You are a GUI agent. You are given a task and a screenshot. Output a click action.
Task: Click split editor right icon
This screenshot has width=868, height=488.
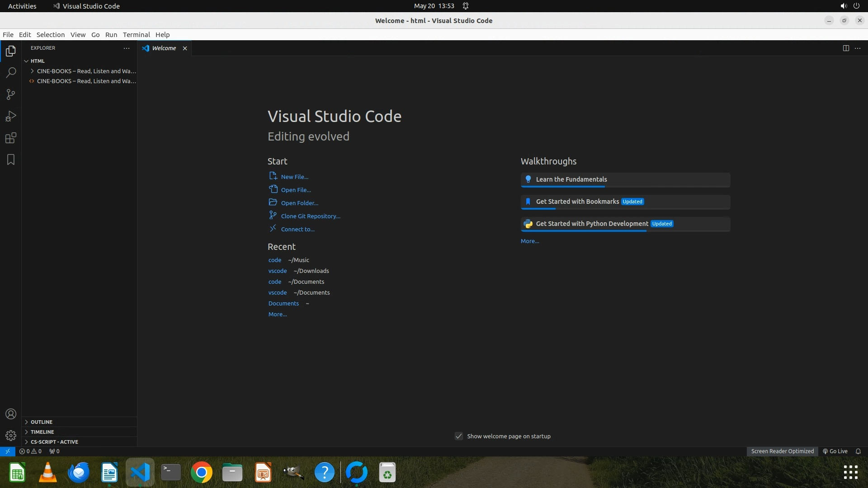pos(846,48)
